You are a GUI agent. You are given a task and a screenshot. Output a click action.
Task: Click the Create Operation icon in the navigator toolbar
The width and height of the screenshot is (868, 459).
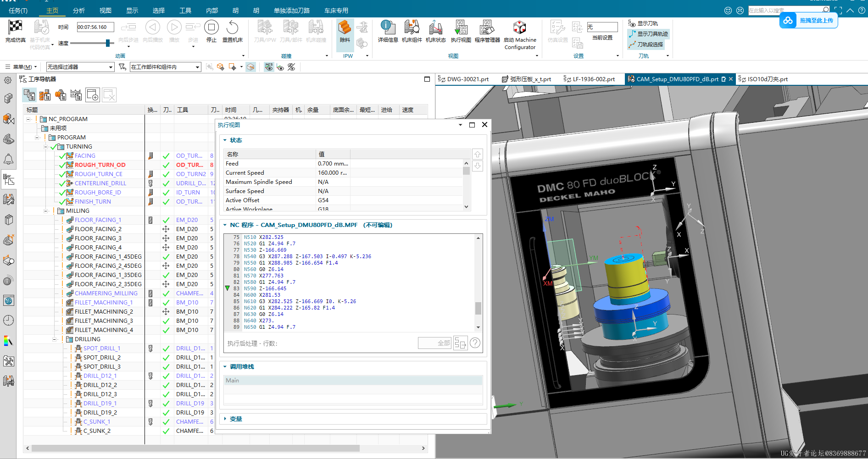pyautogui.click(x=93, y=95)
